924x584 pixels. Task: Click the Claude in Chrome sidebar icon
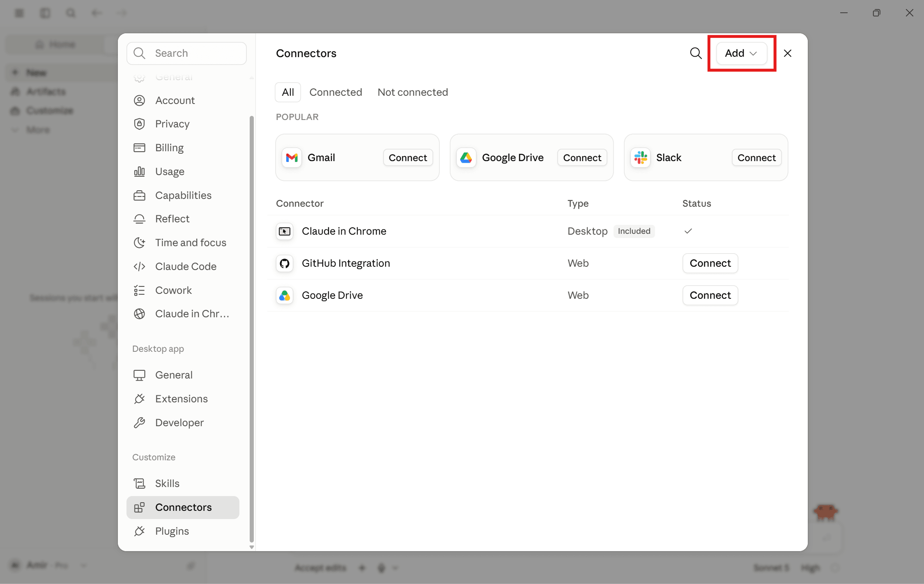pos(139,314)
